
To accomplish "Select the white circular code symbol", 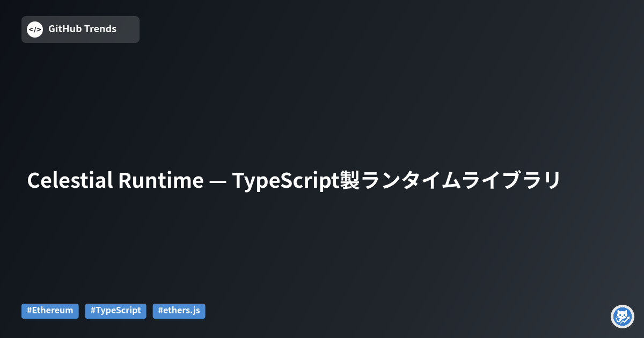I will [x=35, y=29].
